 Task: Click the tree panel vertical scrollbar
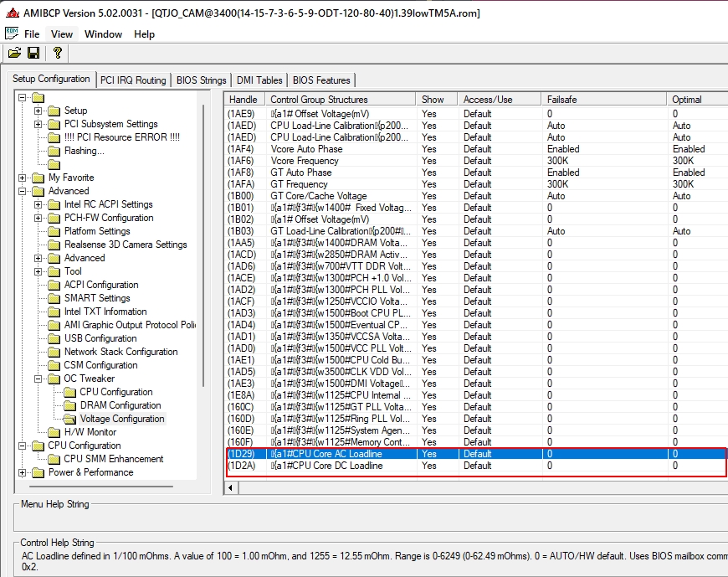[x=203, y=245]
